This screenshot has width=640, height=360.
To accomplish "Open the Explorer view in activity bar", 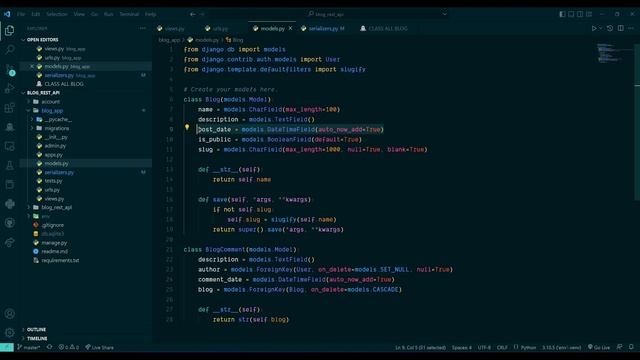I will 9,30.
